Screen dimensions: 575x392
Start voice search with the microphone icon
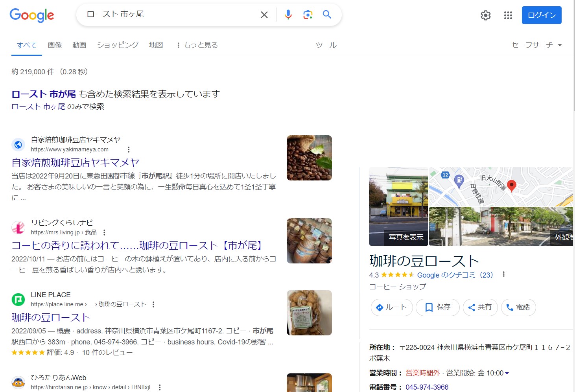pos(288,15)
